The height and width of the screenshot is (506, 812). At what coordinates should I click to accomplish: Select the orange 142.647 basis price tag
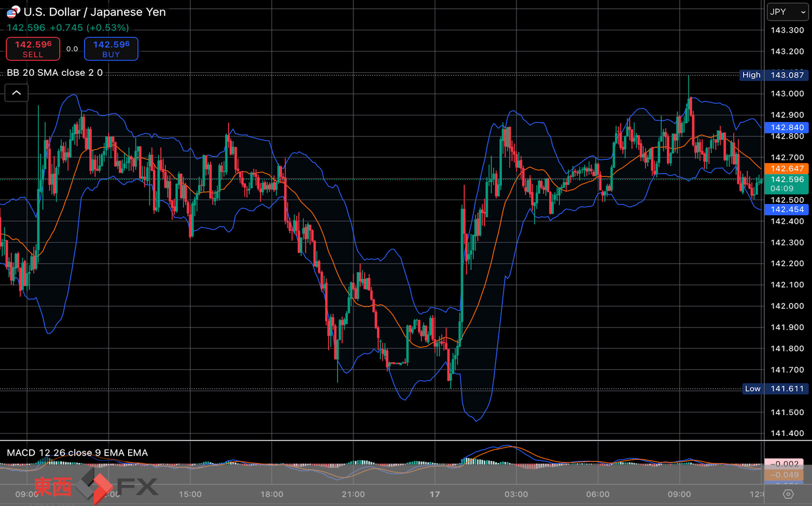(786, 169)
